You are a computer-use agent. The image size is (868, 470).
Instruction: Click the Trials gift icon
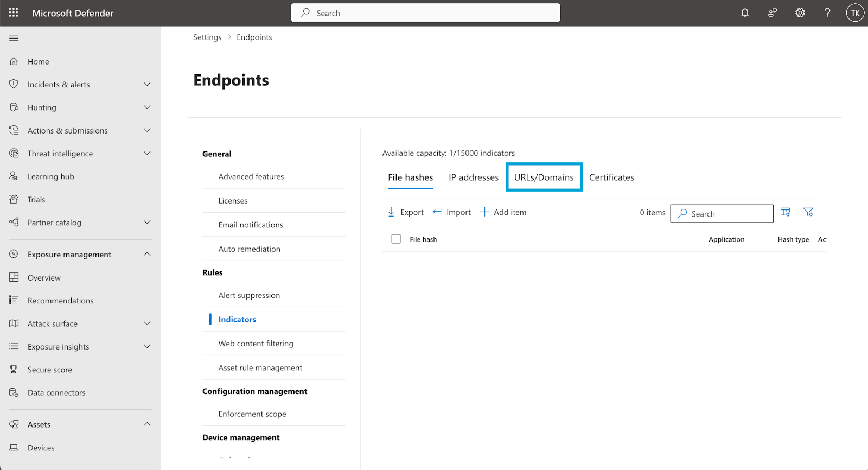pos(14,199)
